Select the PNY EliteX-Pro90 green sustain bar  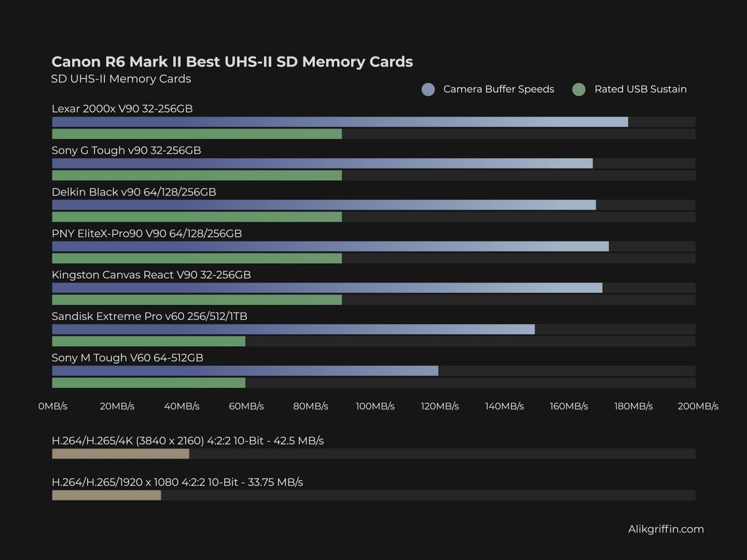[x=197, y=258]
